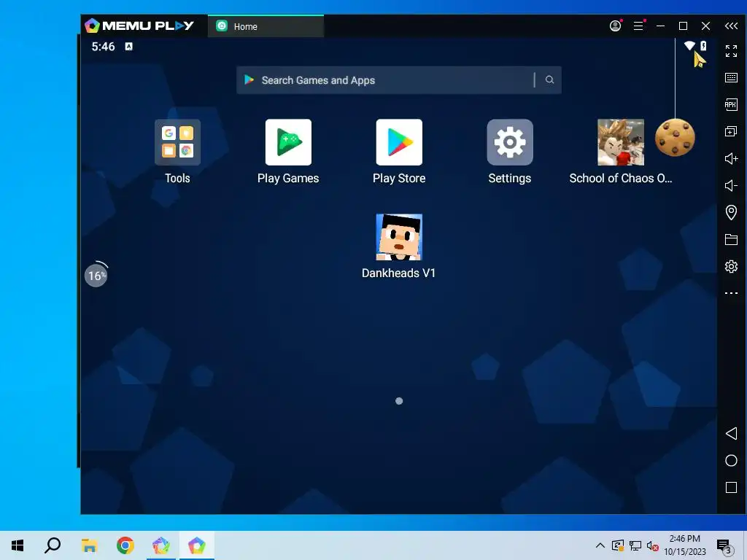Show more sidebar tools via ellipsis
The width and height of the screenshot is (747, 560).
pyautogui.click(x=731, y=293)
